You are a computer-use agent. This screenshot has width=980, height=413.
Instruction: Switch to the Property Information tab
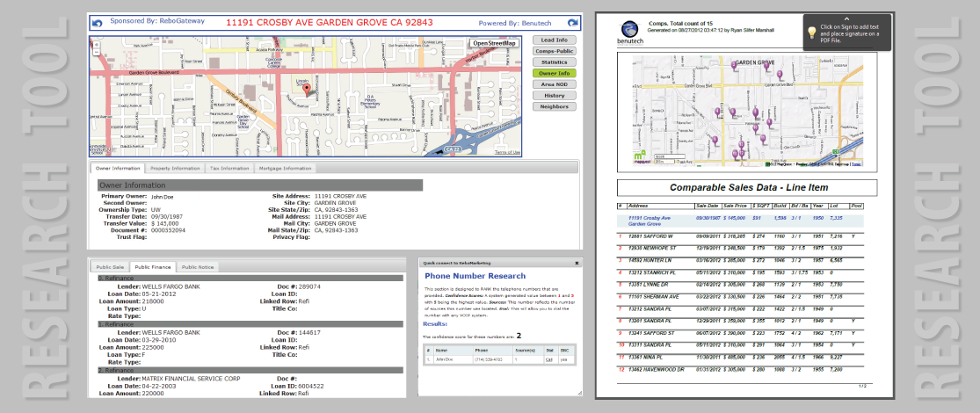tap(176, 169)
